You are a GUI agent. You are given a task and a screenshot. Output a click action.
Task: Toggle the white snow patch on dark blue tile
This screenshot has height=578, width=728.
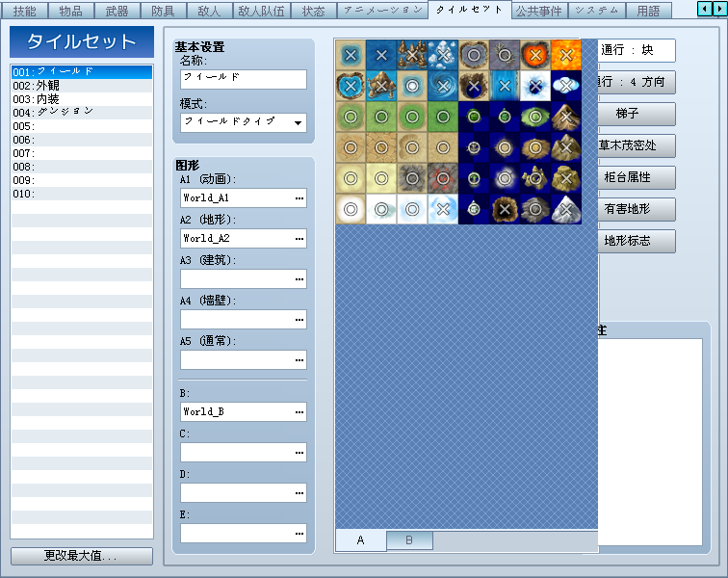point(505,178)
